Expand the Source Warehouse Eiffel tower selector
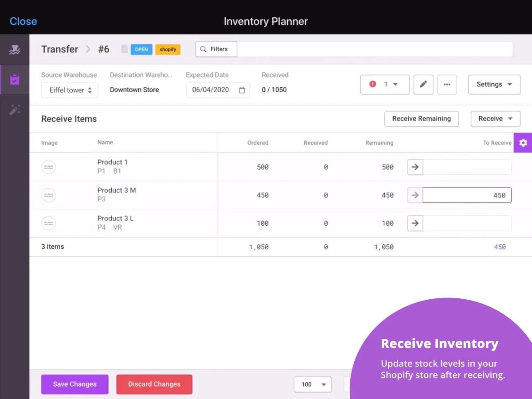Viewport: 532px width, 399px height. click(70, 90)
